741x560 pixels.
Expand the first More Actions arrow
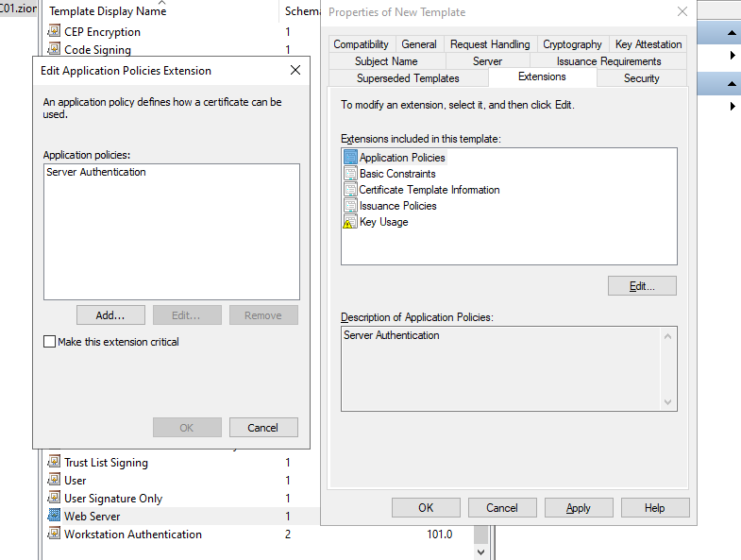pyautogui.click(x=732, y=55)
